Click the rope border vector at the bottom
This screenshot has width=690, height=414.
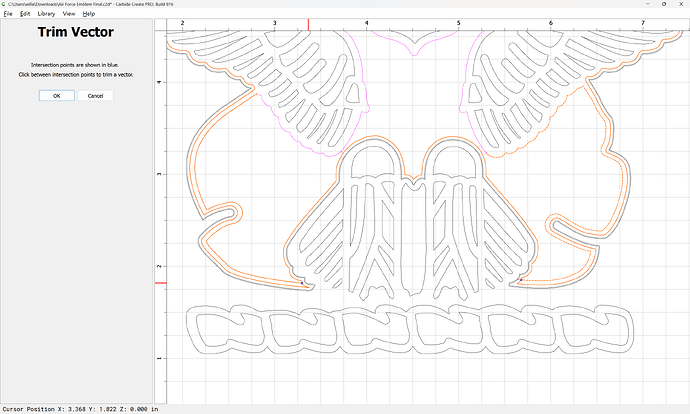(410, 330)
